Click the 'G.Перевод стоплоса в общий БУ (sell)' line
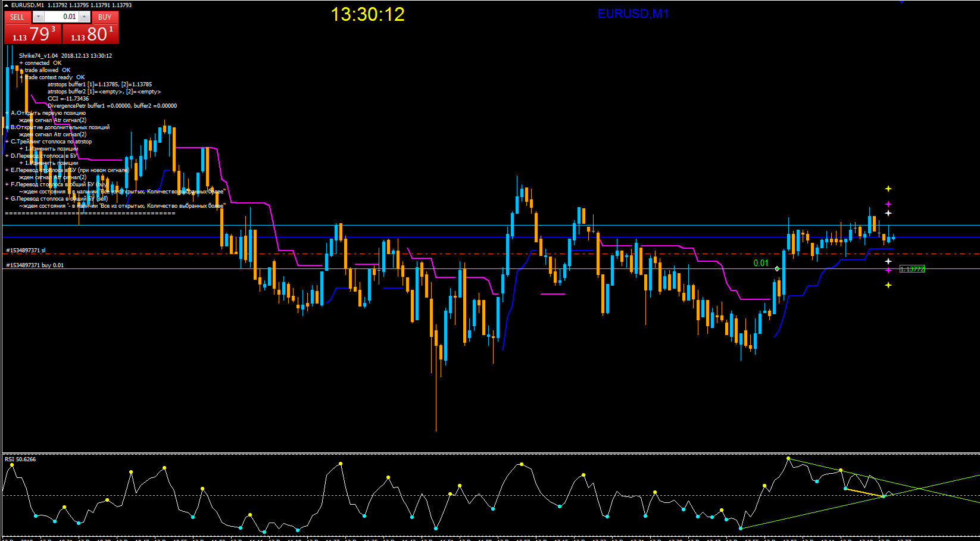 click(x=57, y=199)
